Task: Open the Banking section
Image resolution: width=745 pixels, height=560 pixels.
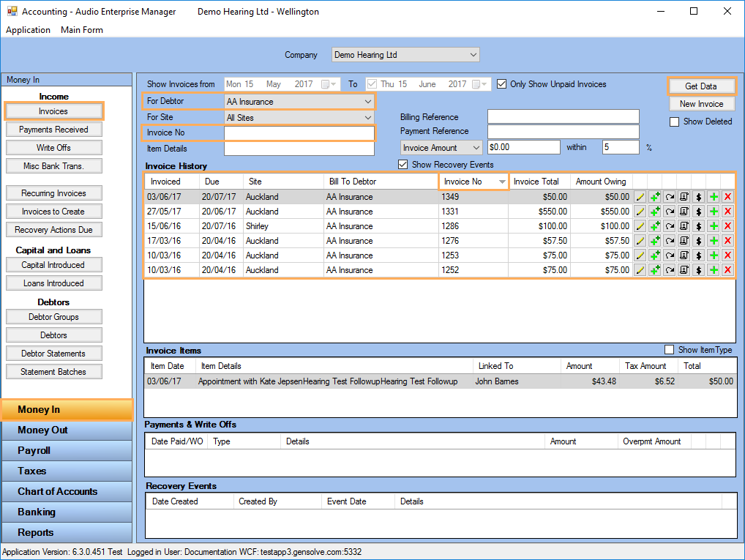Action: pyautogui.click(x=67, y=512)
